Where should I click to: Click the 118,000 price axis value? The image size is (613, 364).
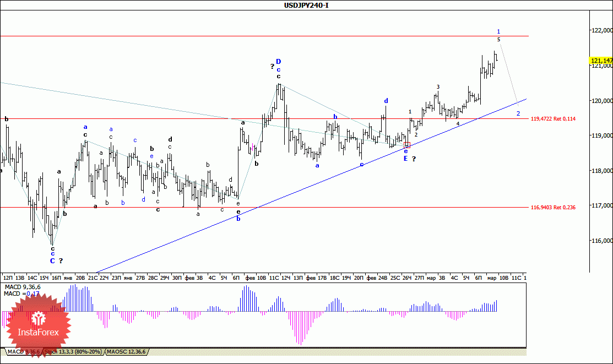[x=602, y=171]
